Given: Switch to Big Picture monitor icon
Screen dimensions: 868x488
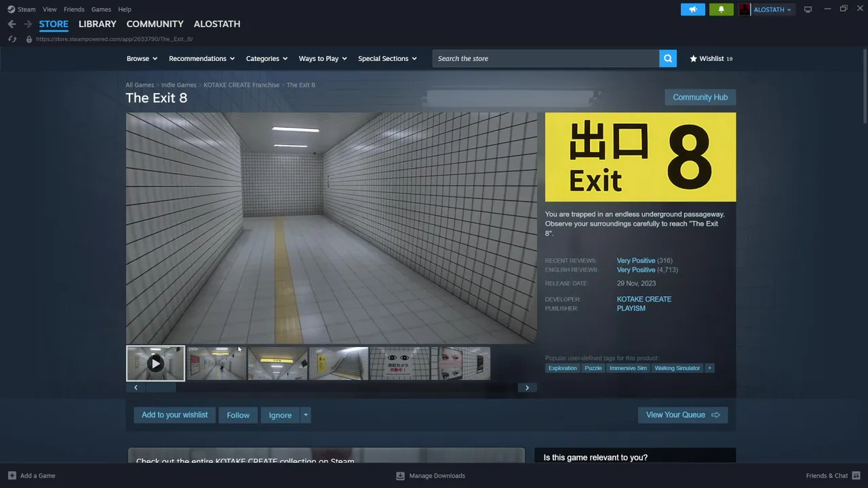Looking at the screenshot, I should (x=808, y=9).
